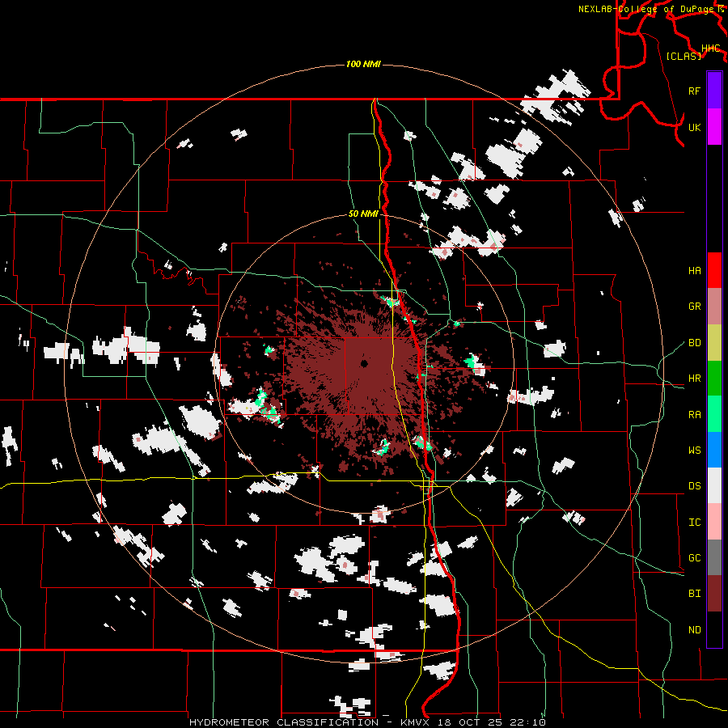The width and height of the screenshot is (728, 728).
Task: Click the GC legend label
Action: 694,558
